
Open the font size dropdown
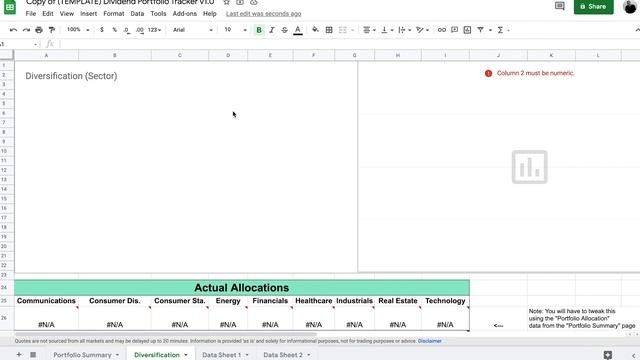tap(235, 30)
